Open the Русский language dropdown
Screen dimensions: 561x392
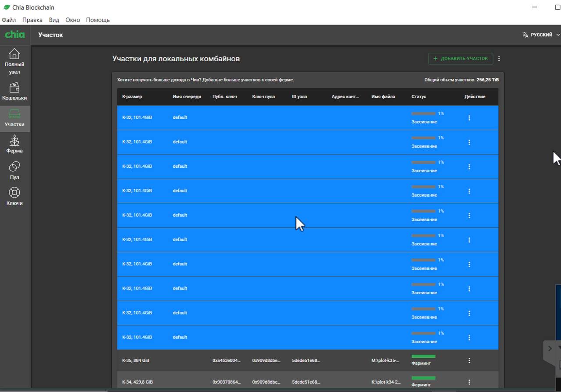pos(542,35)
